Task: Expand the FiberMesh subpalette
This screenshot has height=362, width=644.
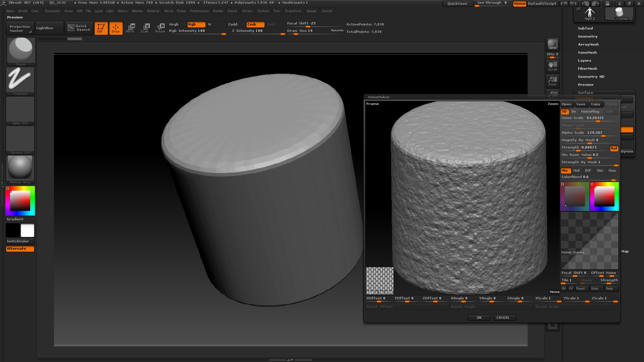Action: click(x=587, y=69)
